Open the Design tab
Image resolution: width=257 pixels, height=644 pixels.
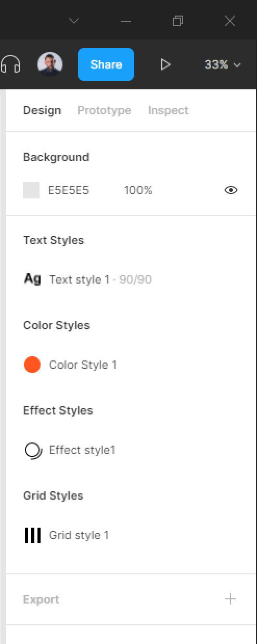tap(42, 110)
